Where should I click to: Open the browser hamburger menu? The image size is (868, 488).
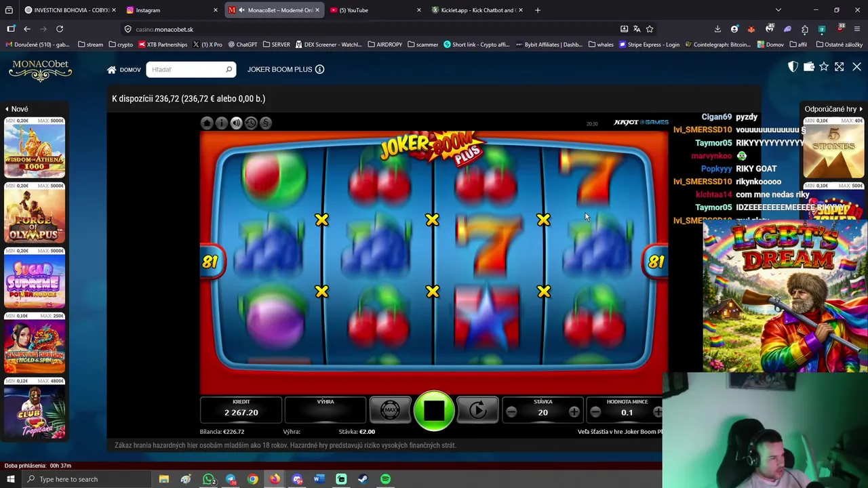point(857,29)
